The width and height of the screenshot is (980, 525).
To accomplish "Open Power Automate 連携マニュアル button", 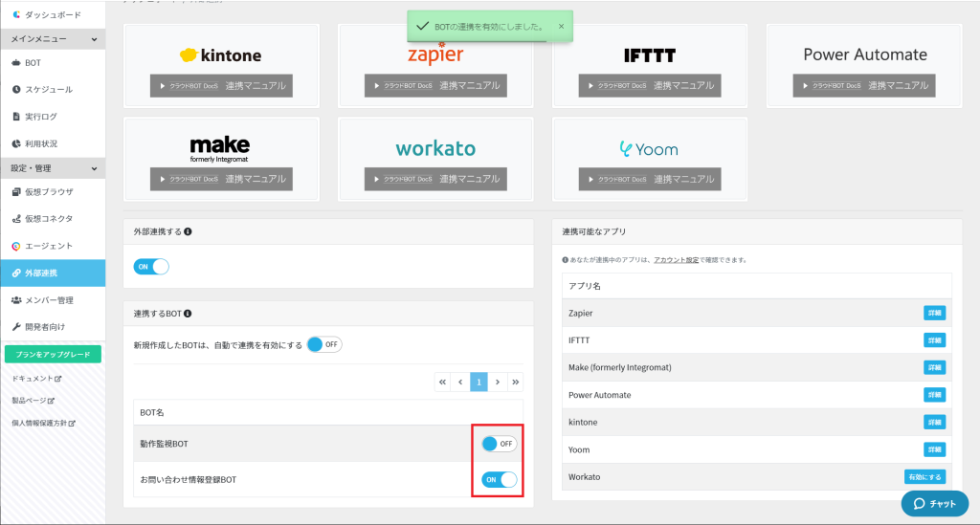I will click(864, 85).
